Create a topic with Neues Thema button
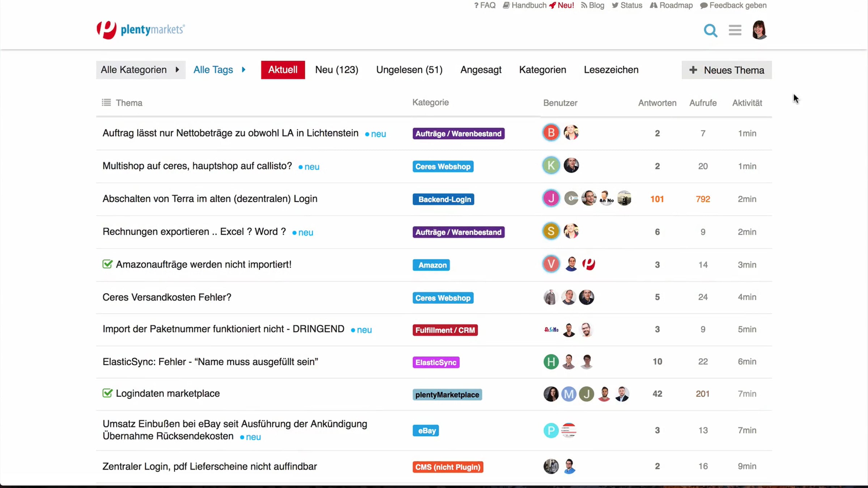 [x=727, y=70]
